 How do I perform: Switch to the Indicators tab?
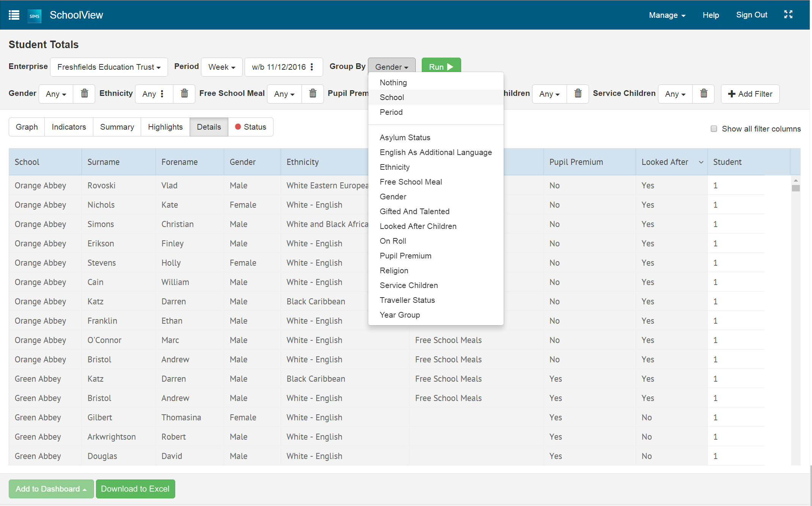click(69, 127)
